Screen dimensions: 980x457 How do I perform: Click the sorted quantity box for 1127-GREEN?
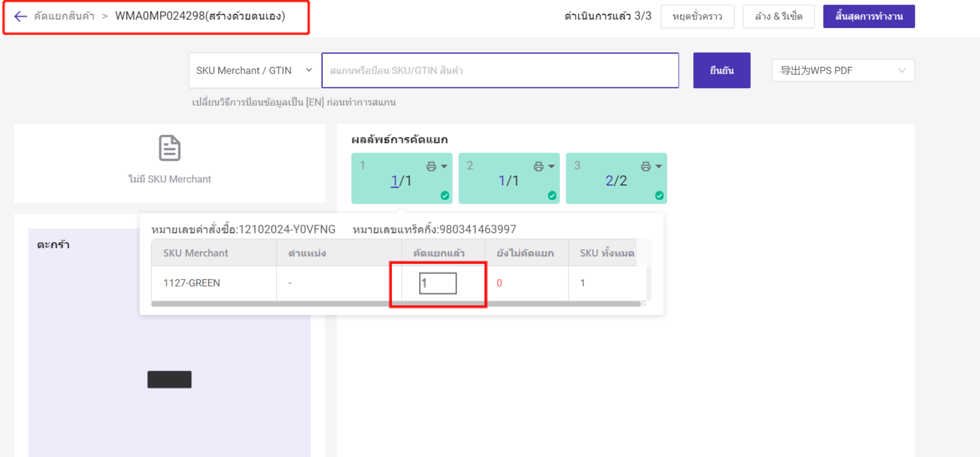[438, 283]
